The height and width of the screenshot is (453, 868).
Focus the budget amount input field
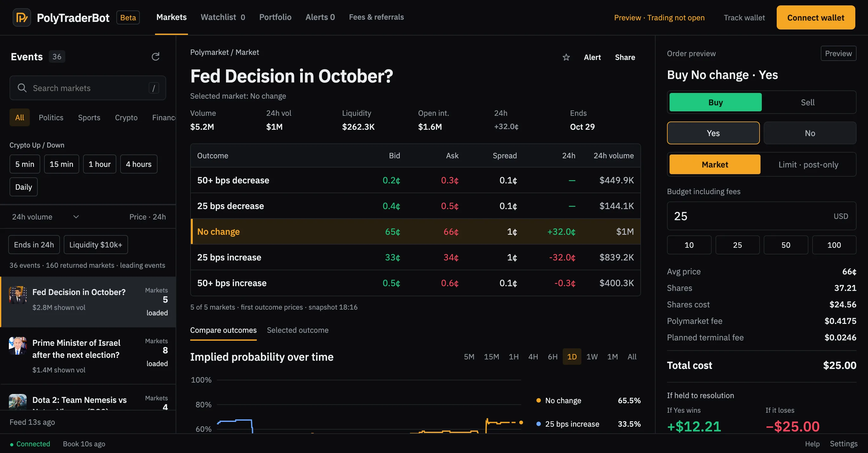point(761,216)
